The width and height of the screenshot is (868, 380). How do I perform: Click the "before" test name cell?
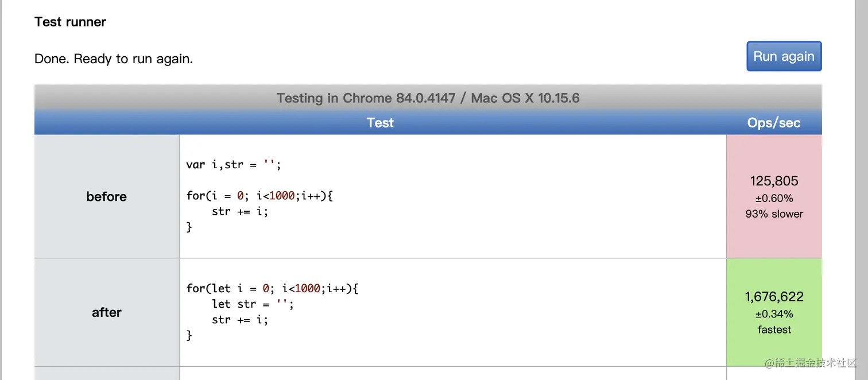click(x=107, y=196)
